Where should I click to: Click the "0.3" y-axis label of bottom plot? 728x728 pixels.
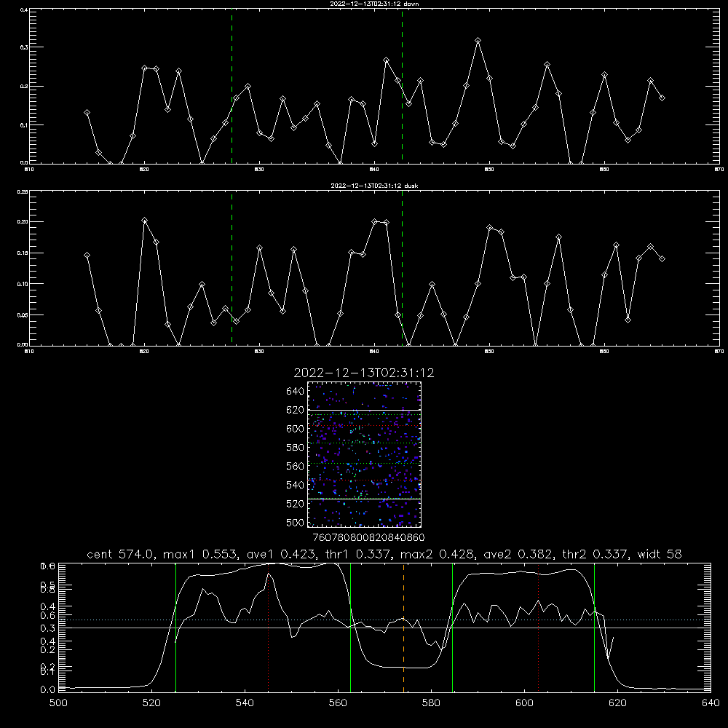[x=48, y=628]
